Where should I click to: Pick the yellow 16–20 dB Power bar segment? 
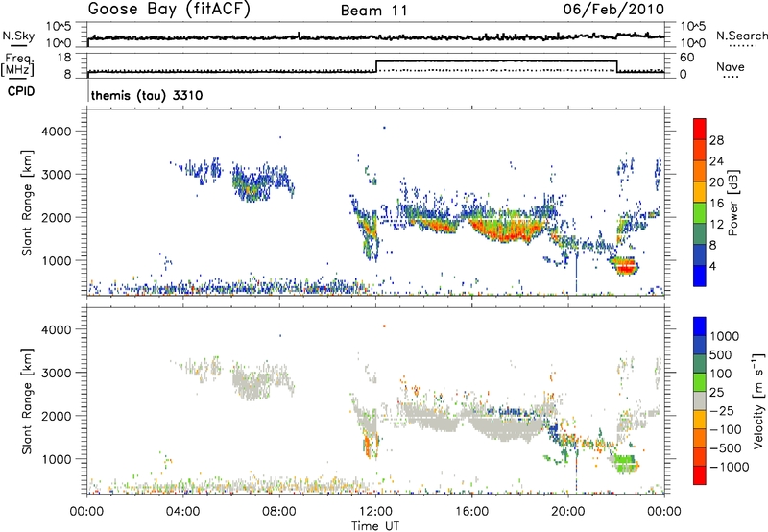click(x=700, y=191)
